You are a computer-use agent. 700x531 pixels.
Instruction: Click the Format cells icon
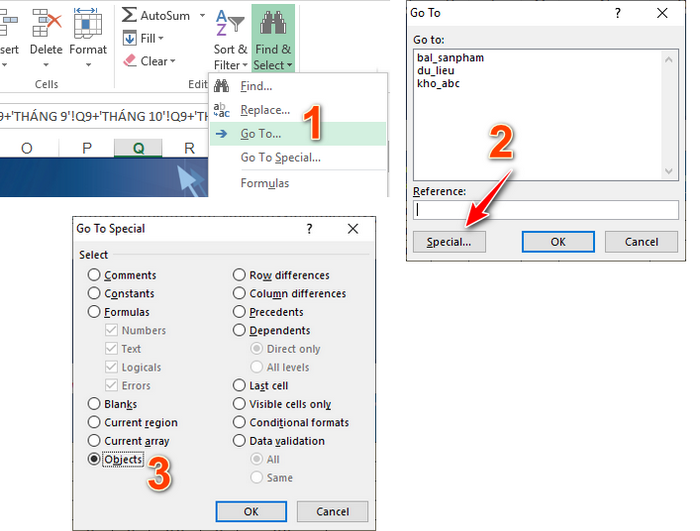click(88, 22)
